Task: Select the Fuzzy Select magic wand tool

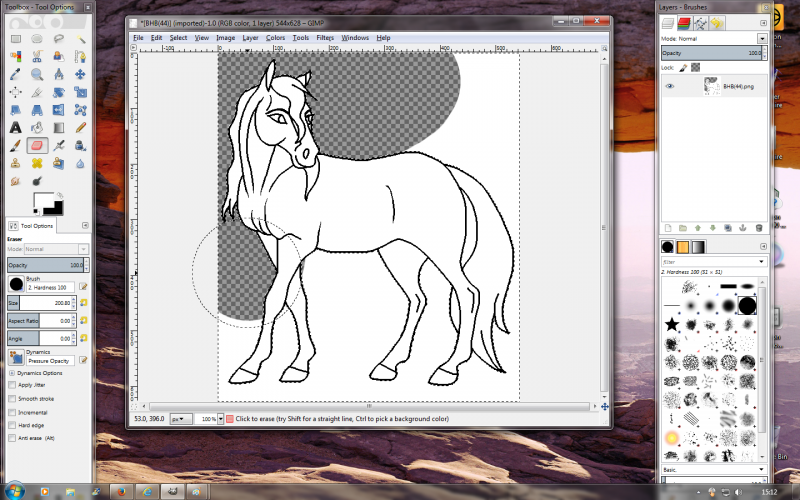Action: click(80, 39)
